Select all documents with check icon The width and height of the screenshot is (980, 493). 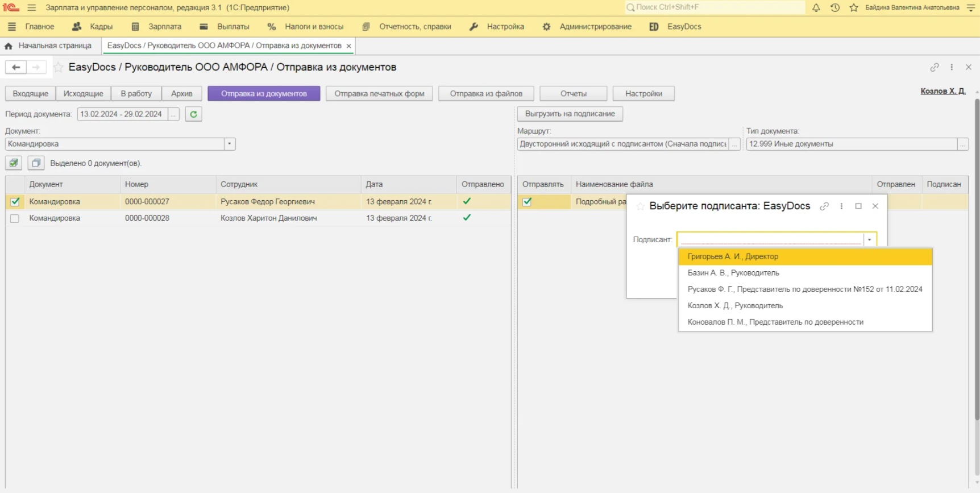tap(14, 163)
